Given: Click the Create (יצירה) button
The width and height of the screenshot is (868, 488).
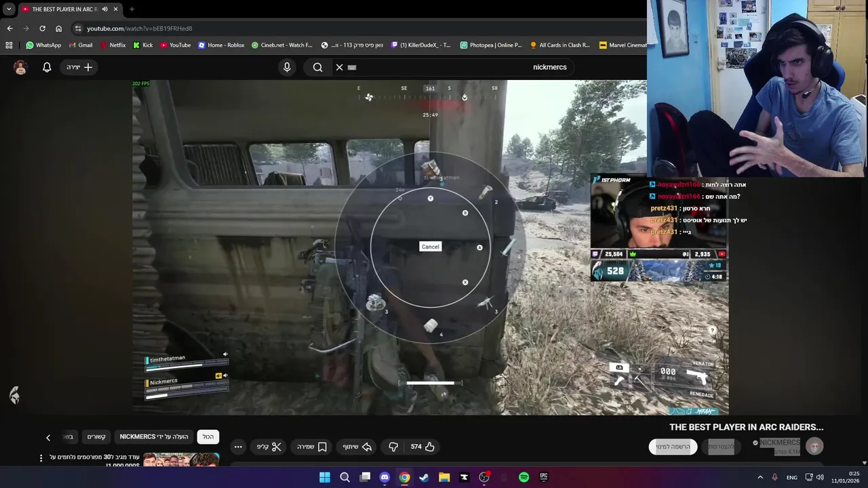Looking at the screenshot, I should (79, 67).
